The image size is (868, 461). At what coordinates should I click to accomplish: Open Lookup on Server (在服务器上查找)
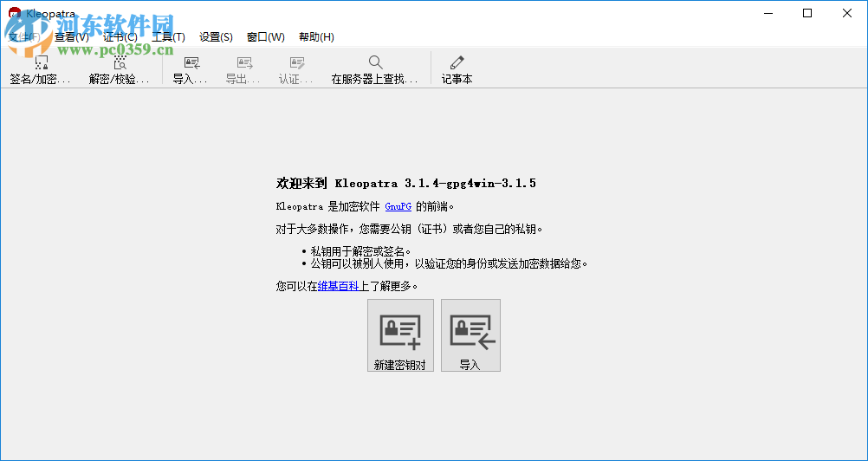[375, 69]
